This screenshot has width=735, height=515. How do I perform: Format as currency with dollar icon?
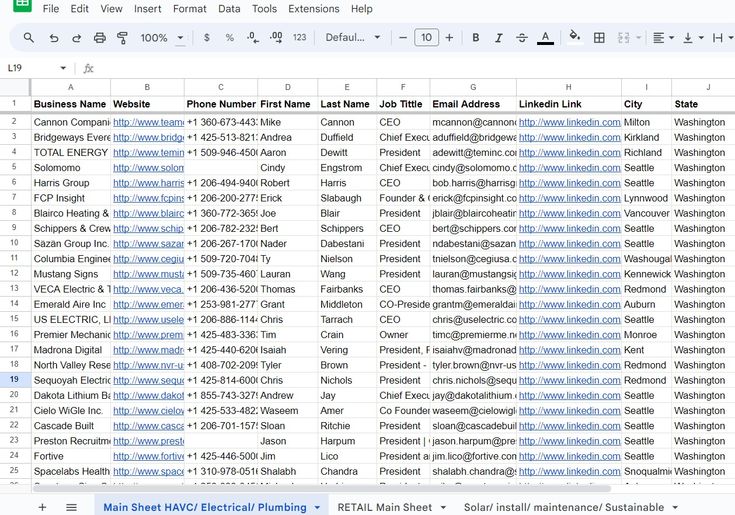pyautogui.click(x=207, y=37)
